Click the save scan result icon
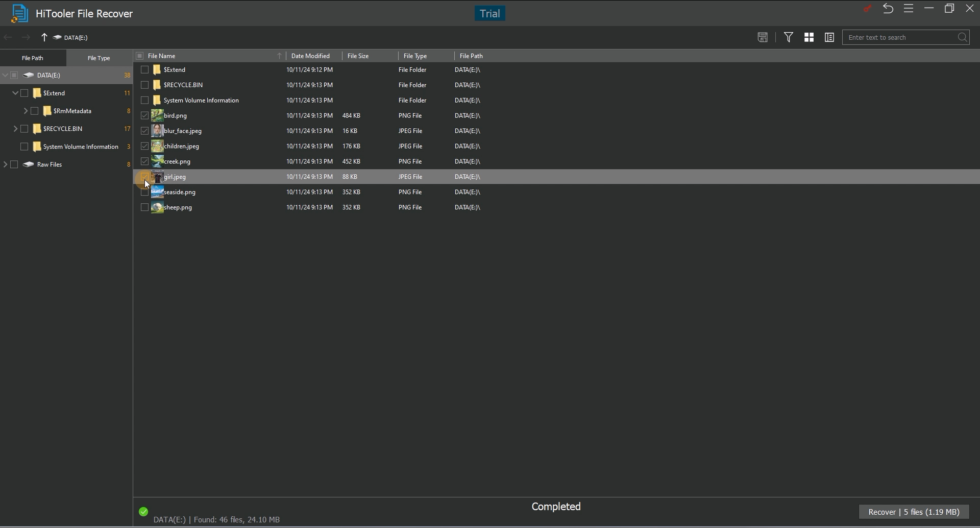Viewport: 980px width, 528px height. 763,37
